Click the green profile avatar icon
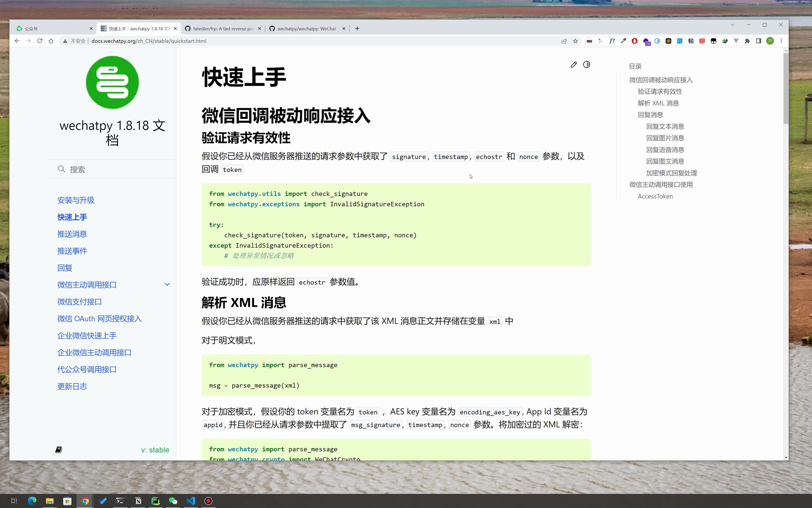Viewport: 812px width, 508px height. [x=770, y=41]
